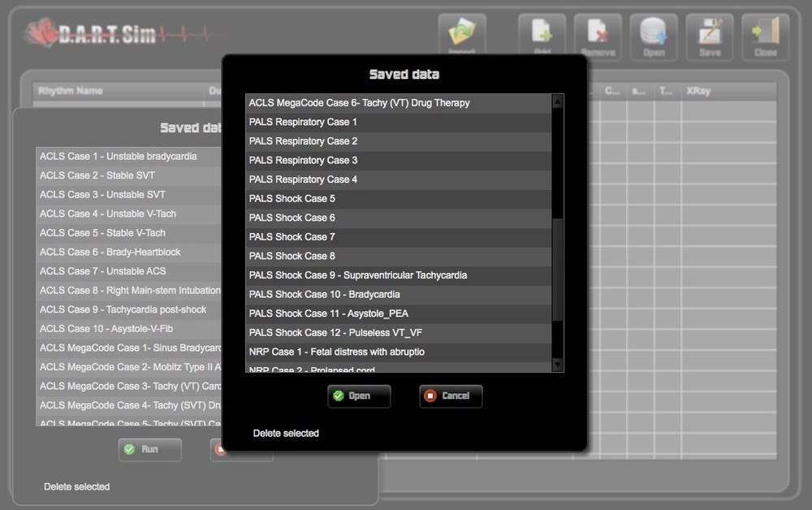The width and height of the screenshot is (812, 510).
Task: Select PALS Shock Case 7
Action: [x=398, y=237]
